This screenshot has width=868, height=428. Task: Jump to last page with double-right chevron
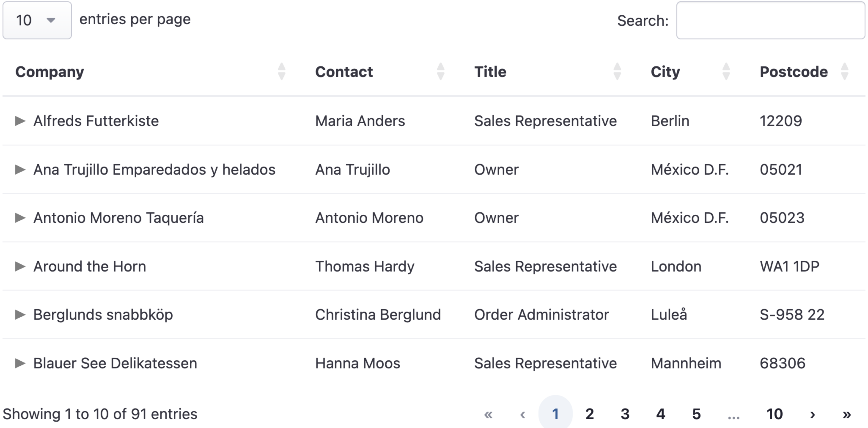point(847,414)
